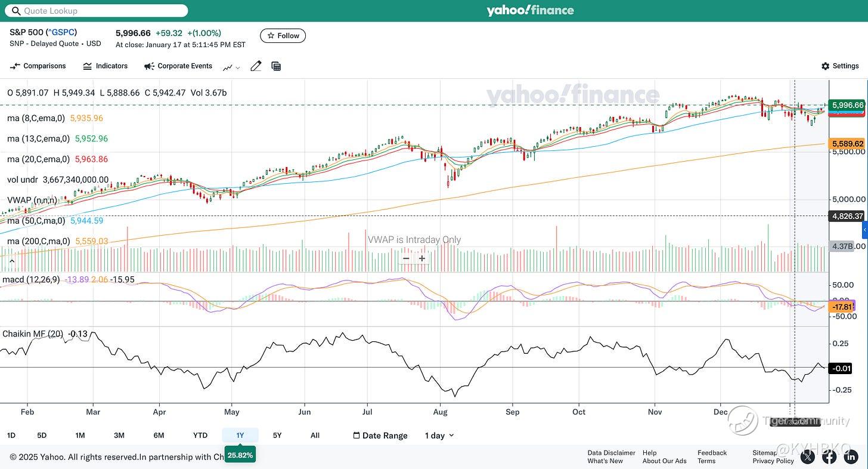Expand the blue side panel handle
The width and height of the screenshot is (868, 469).
coord(865,230)
